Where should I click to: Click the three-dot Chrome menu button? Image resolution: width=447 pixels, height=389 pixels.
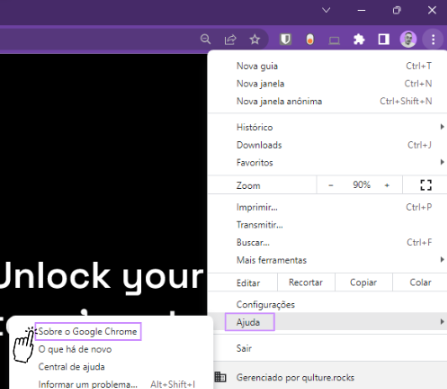pyautogui.click(x=433, y=40)
